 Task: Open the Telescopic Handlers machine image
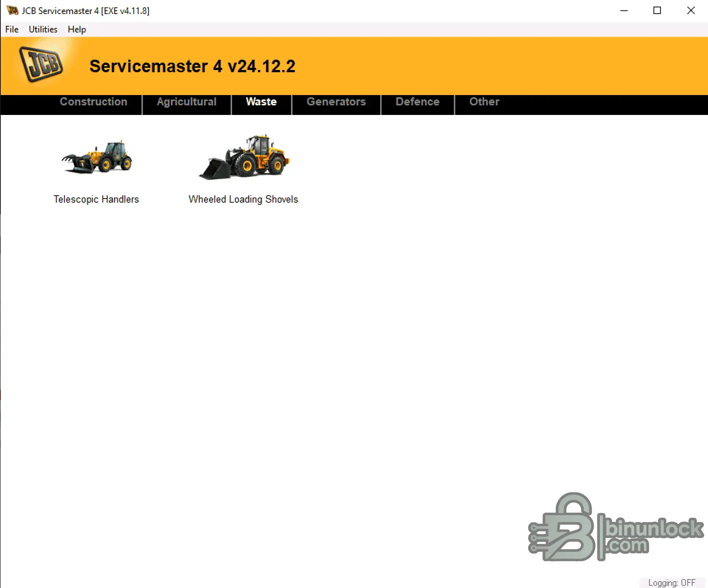(97, 157)
